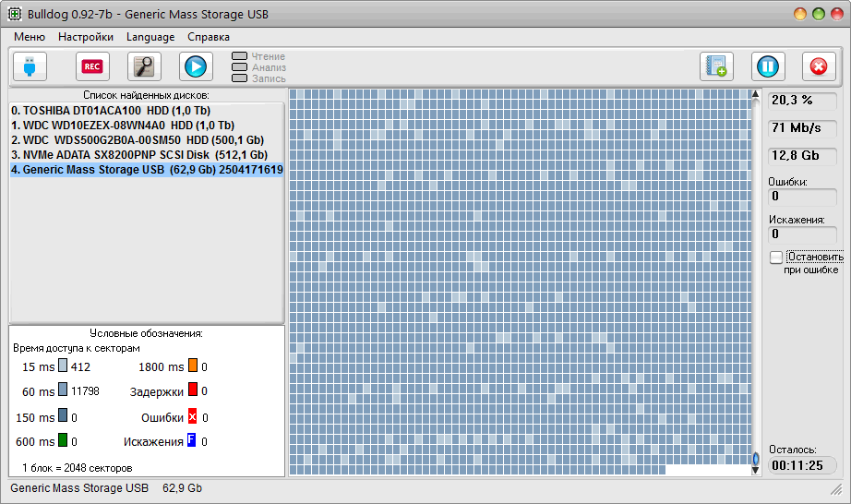Pause the scan with the pause button
This screenshot has width=851, height=504.
click(x=768, y=66)
